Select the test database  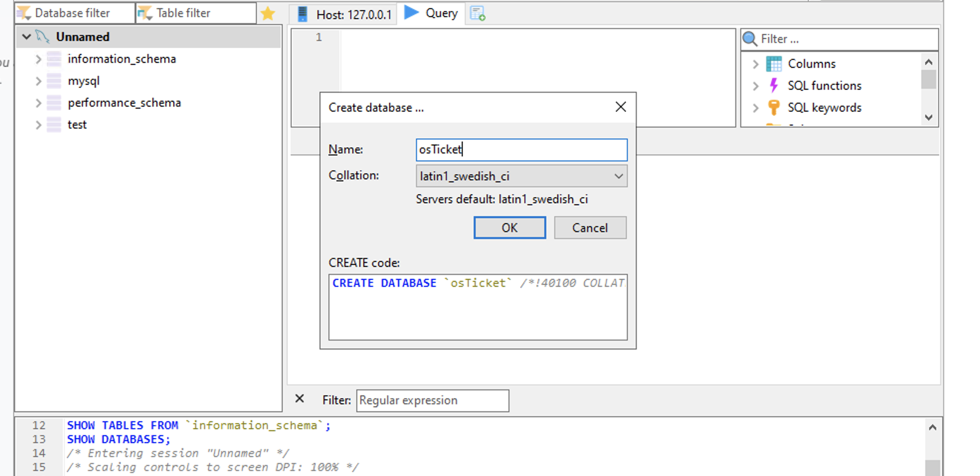point(77,124)
